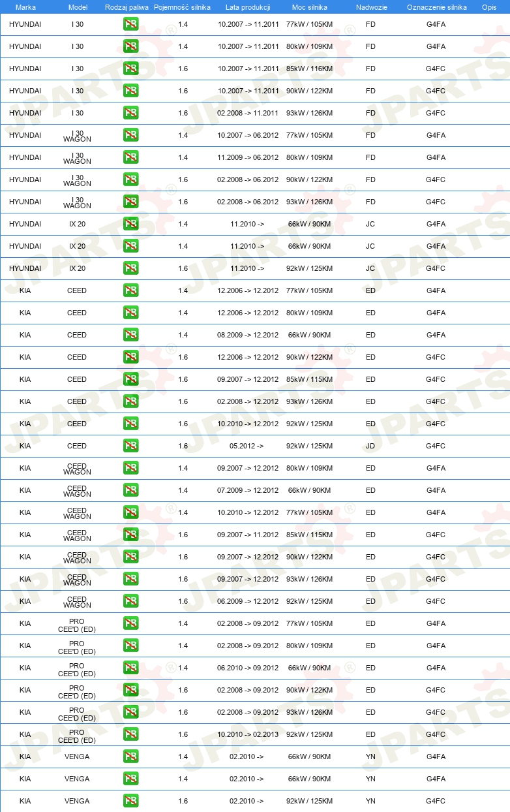Click KIA brand cell in the JD row
This screenshot has height=812, width=510.
25,446
